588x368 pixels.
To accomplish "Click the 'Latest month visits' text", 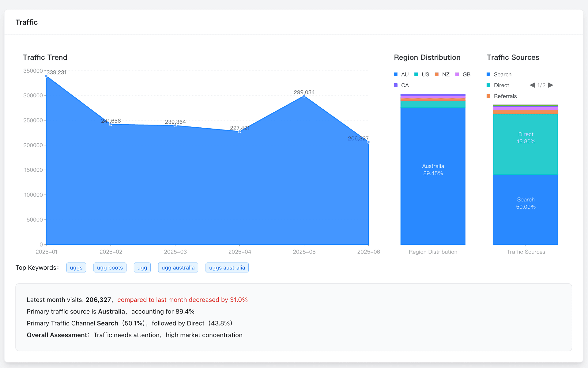I will tap(55, 300).
